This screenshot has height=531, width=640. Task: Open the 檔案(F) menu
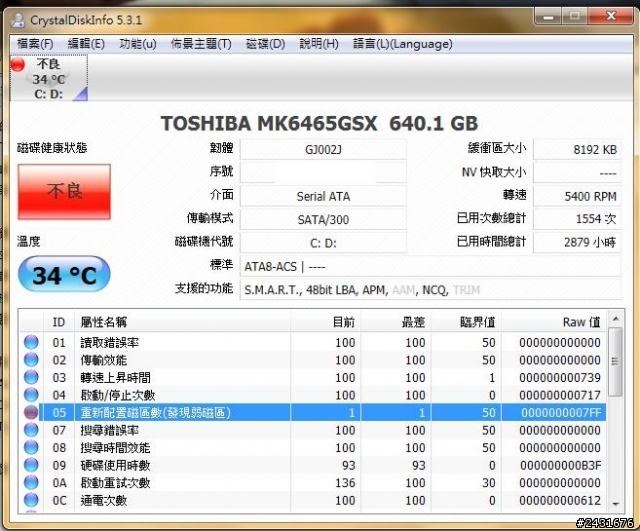click(x=35, y=44)
